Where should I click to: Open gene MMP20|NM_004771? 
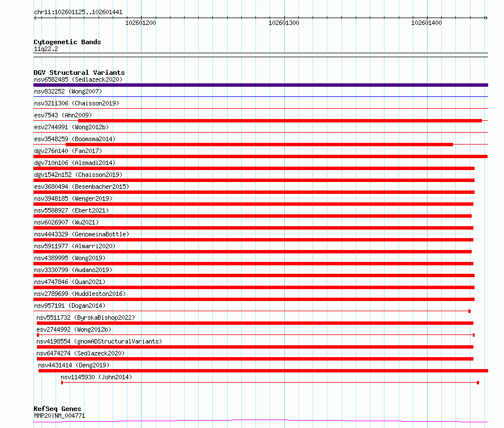[59, 416]
